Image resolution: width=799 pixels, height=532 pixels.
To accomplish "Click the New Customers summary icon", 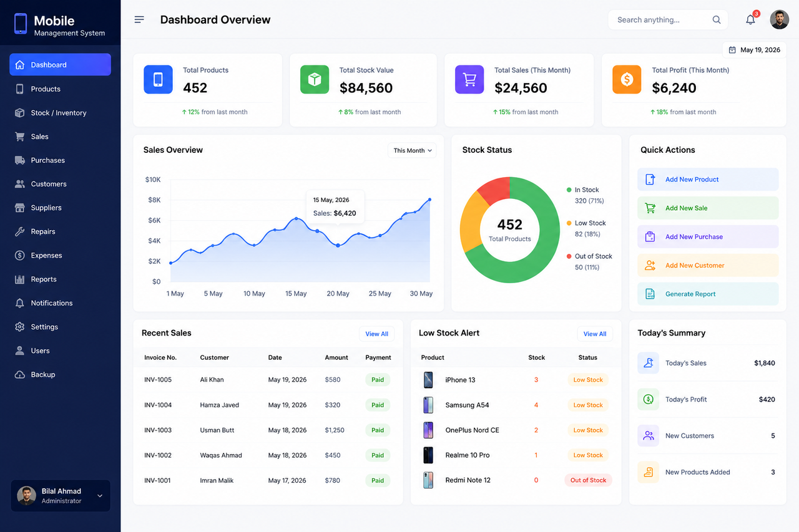I will 649,436.
